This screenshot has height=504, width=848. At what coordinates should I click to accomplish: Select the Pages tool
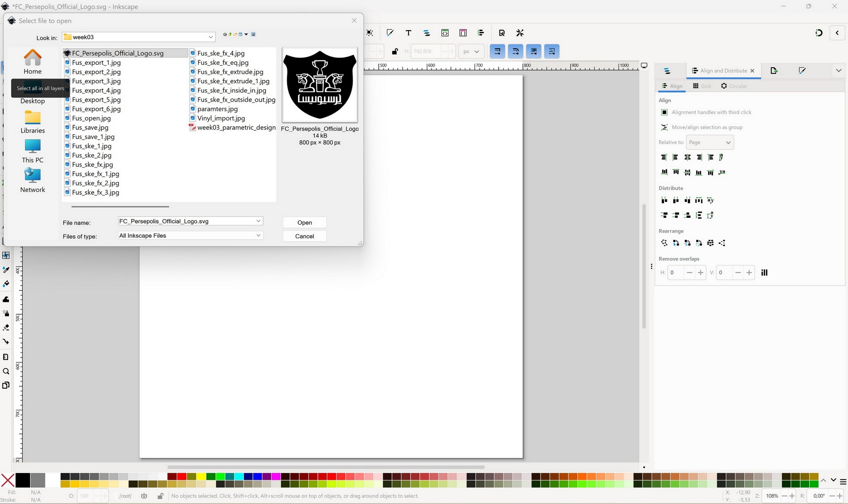click(6, 385)
